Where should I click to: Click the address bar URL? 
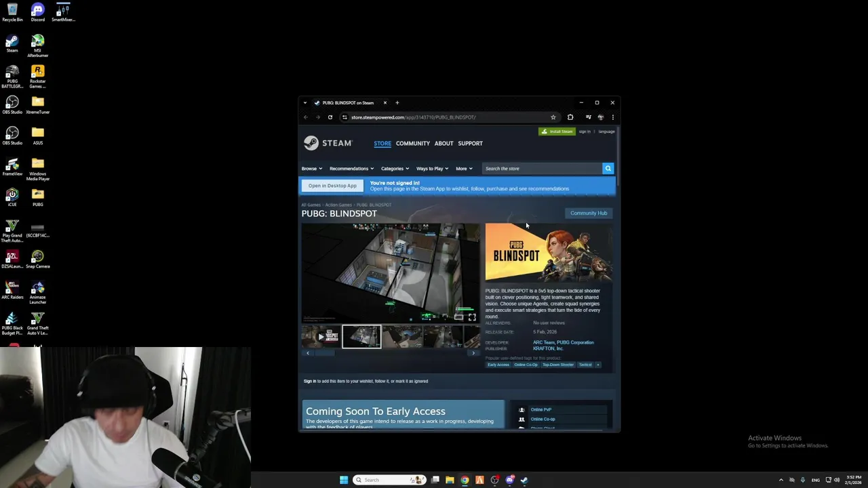[413, 117]
